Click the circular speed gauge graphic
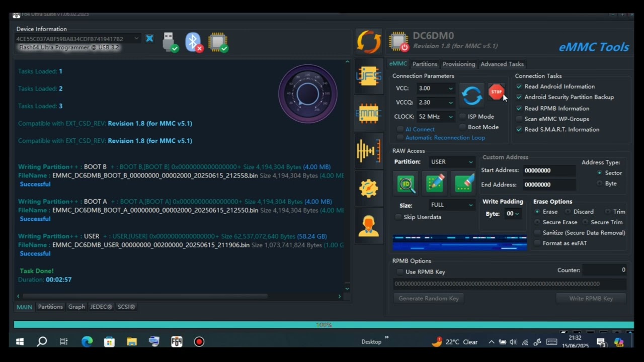 click(x=307, y=94)
